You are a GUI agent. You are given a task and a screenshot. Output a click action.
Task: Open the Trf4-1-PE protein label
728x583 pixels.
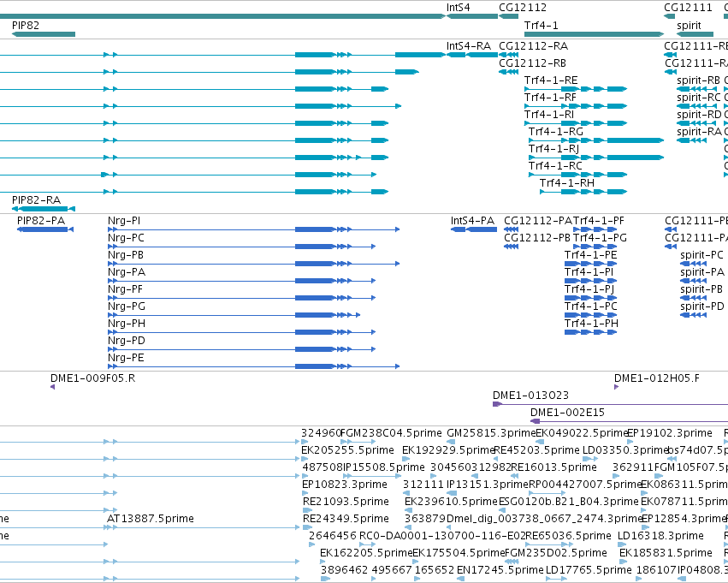point(590,255)
